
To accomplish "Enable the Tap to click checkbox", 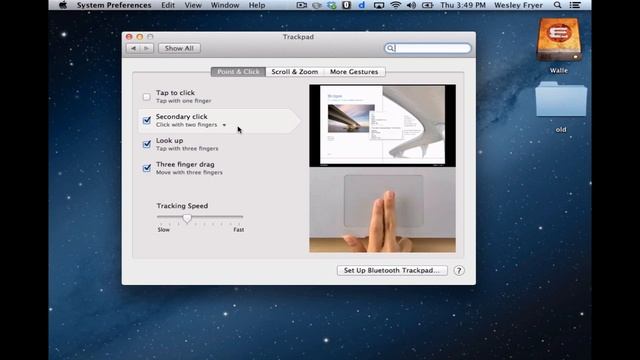I will [147, 97].
